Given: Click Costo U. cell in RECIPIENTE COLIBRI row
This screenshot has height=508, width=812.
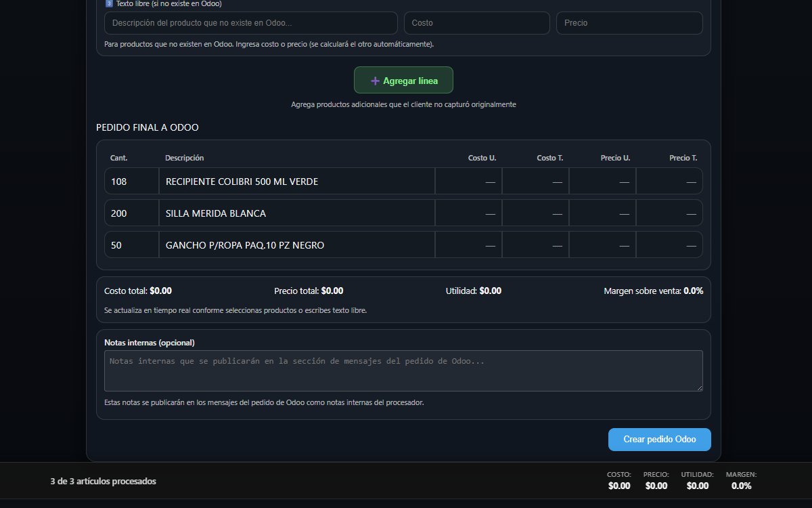Looking at the screenshot, I should pos(468,182).
